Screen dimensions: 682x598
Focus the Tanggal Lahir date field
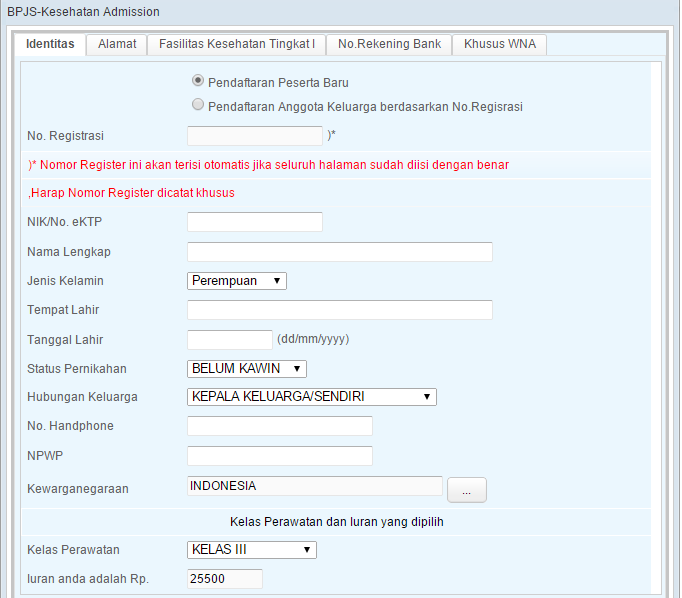pyautogui.click(x=230, y=340)
